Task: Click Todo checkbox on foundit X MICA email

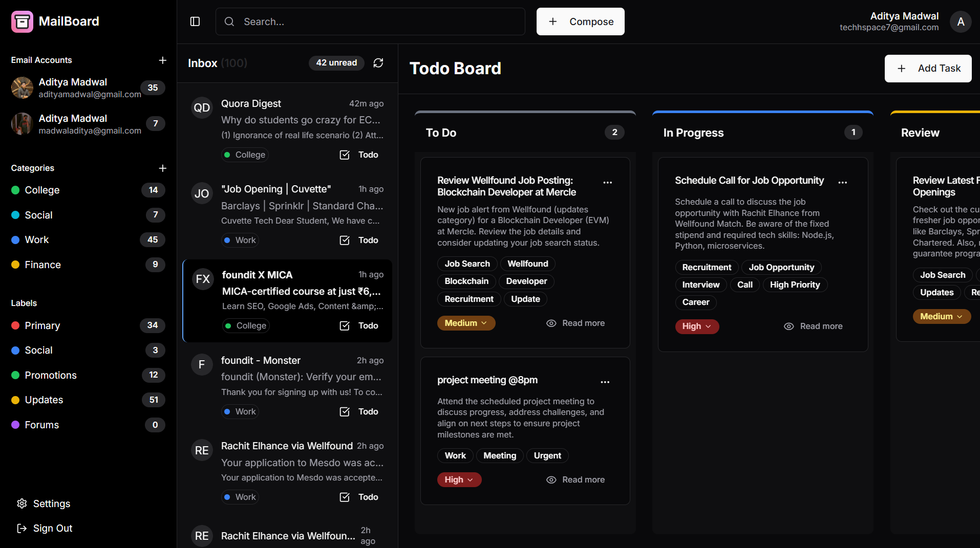Action: click(x=345, y=326)
